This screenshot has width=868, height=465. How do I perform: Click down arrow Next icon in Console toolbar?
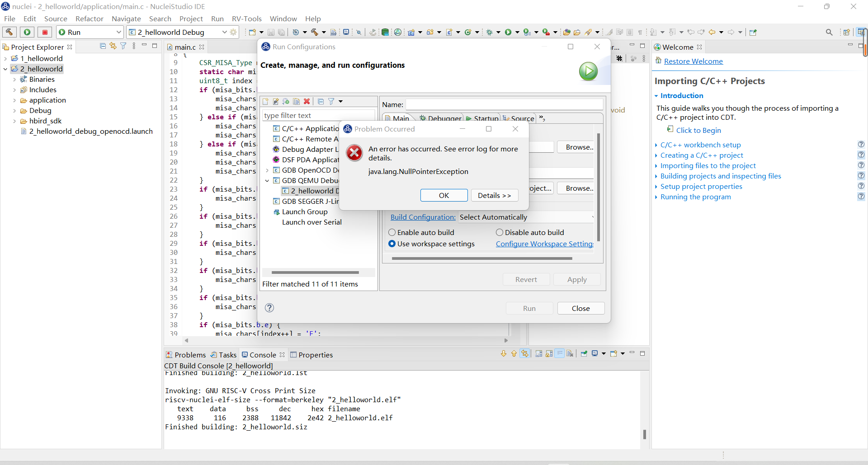pyautogui.click(x=504, y=354)
